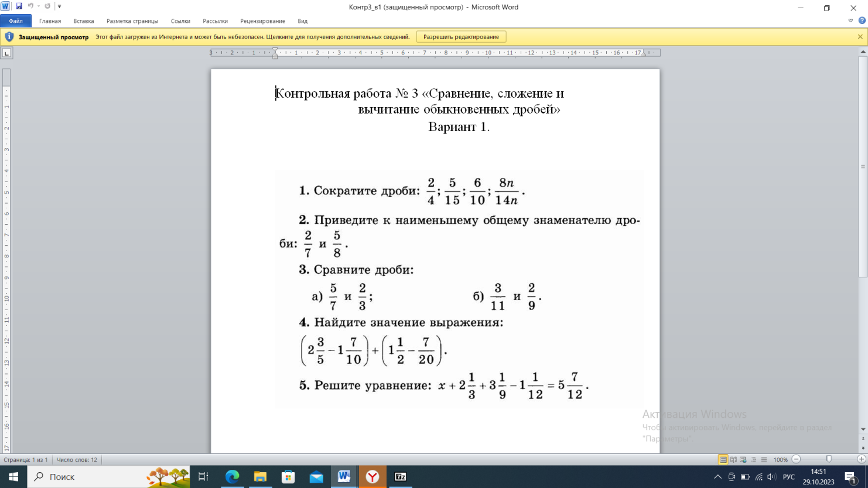868x488 pixels.
Task: Click the Защищенный просмотр shield info icon
Action: (x=9, y=37)
